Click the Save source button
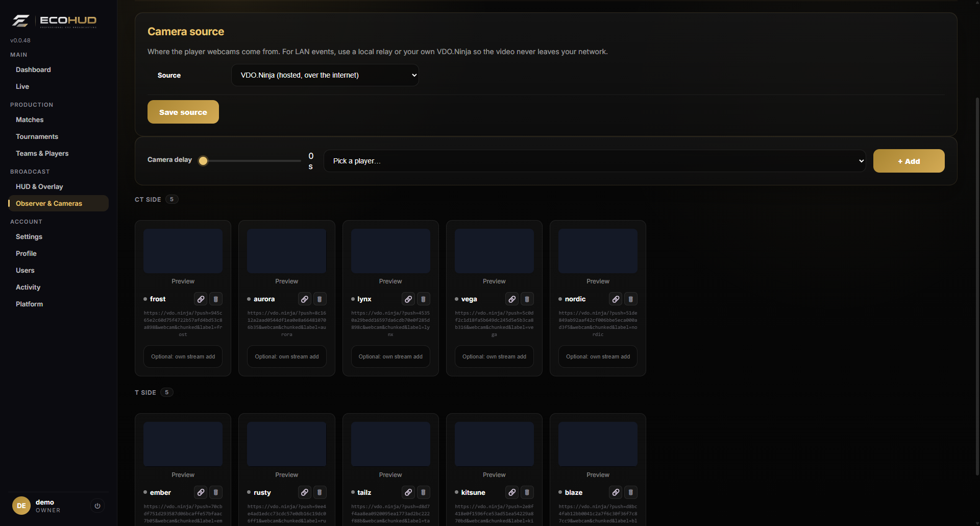This screenshot has width=980, height=526. [183, 112]
